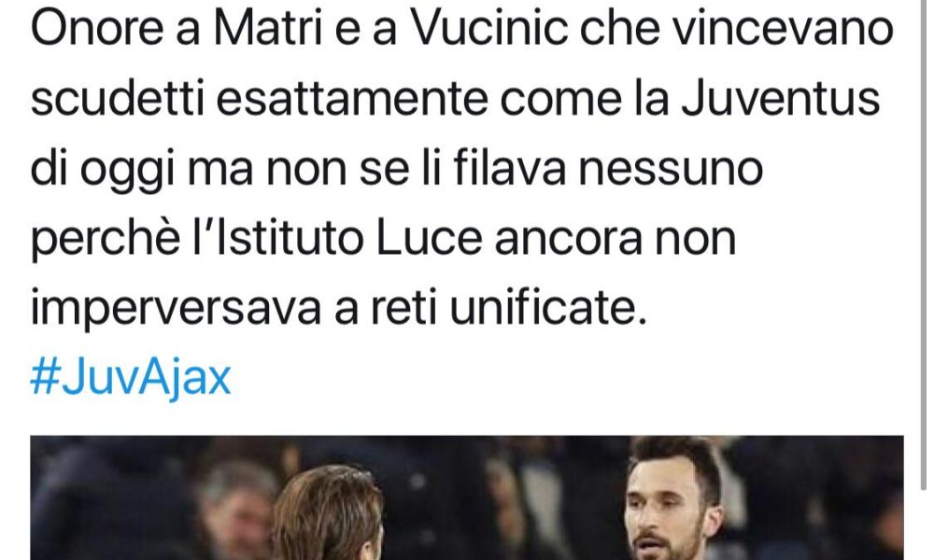Click the word "scudetti" in the second line
Screen dimensions: 934x560
pos(118,99)
